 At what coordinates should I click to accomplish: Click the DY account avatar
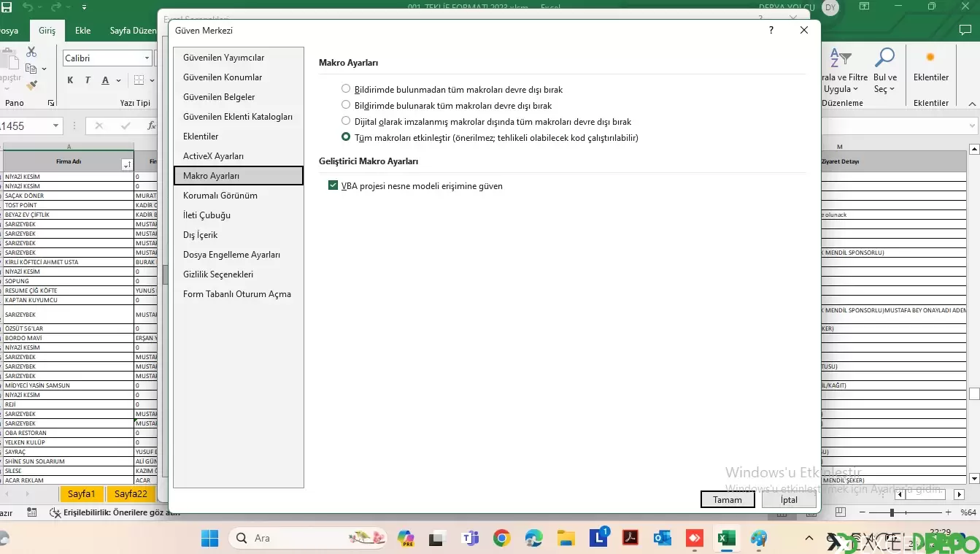830,7
